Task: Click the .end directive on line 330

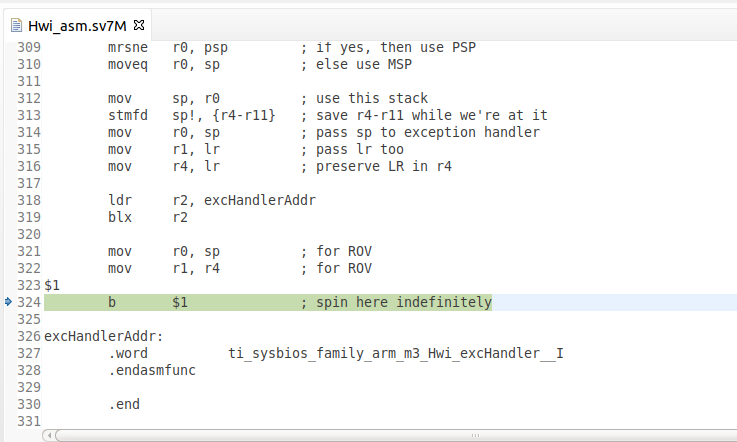Action: click(124, 404)
